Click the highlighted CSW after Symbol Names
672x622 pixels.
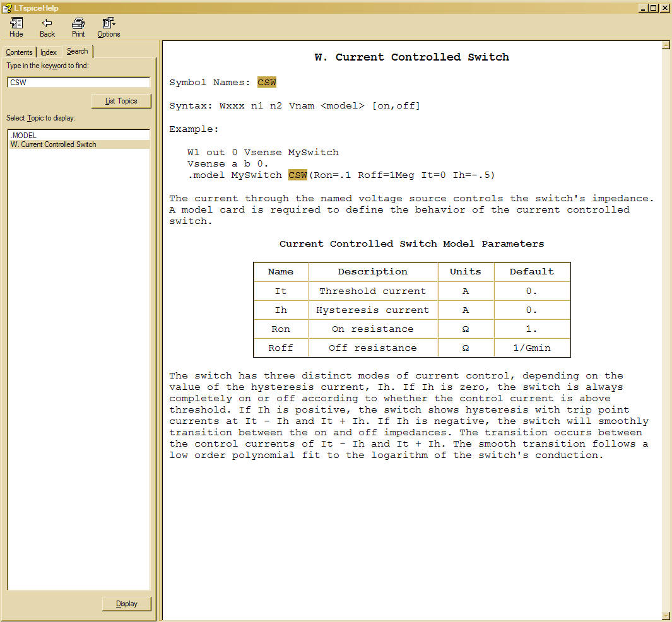point(266,82)
